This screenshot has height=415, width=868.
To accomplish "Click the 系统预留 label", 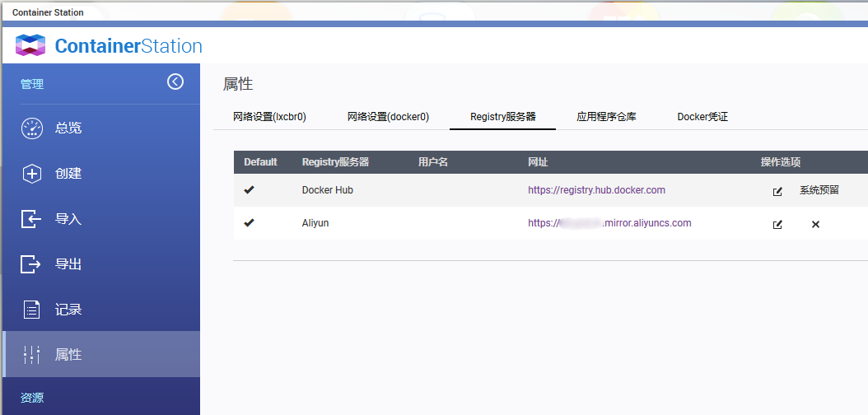I will pyautogui.click(x=819, y=189).
